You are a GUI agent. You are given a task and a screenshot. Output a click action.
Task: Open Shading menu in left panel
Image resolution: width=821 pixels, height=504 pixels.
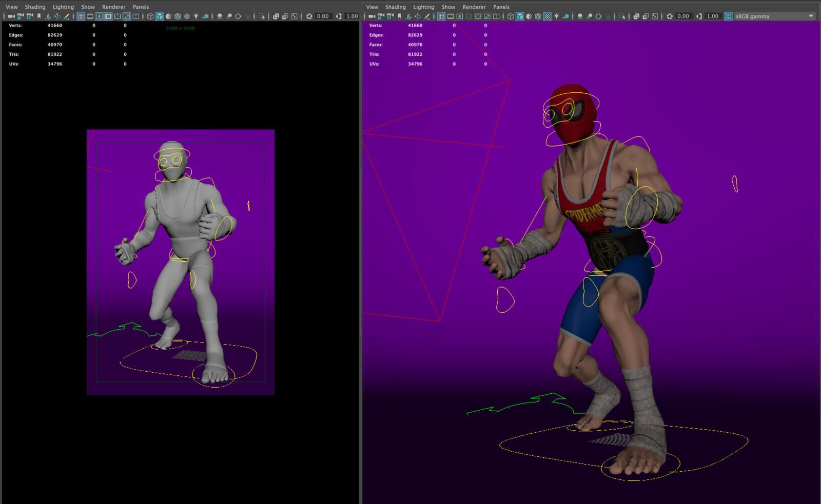pyautogui.click(x=35, y=7)
